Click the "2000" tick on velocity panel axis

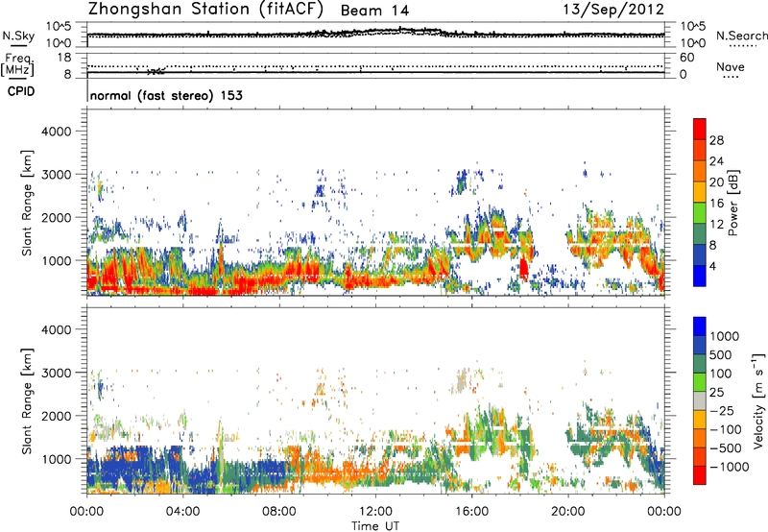pos(56,417)
